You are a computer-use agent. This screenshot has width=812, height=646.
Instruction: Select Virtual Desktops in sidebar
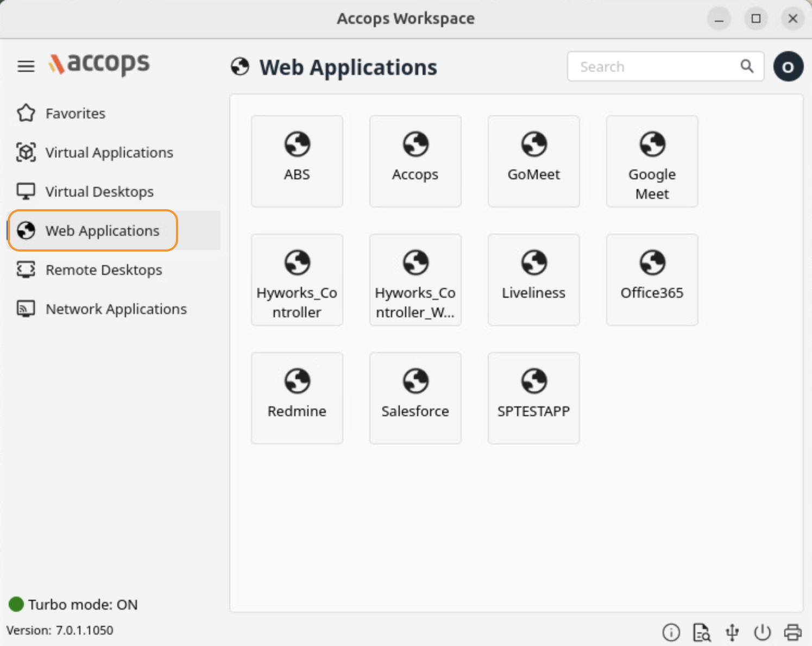tap(99, 192)
